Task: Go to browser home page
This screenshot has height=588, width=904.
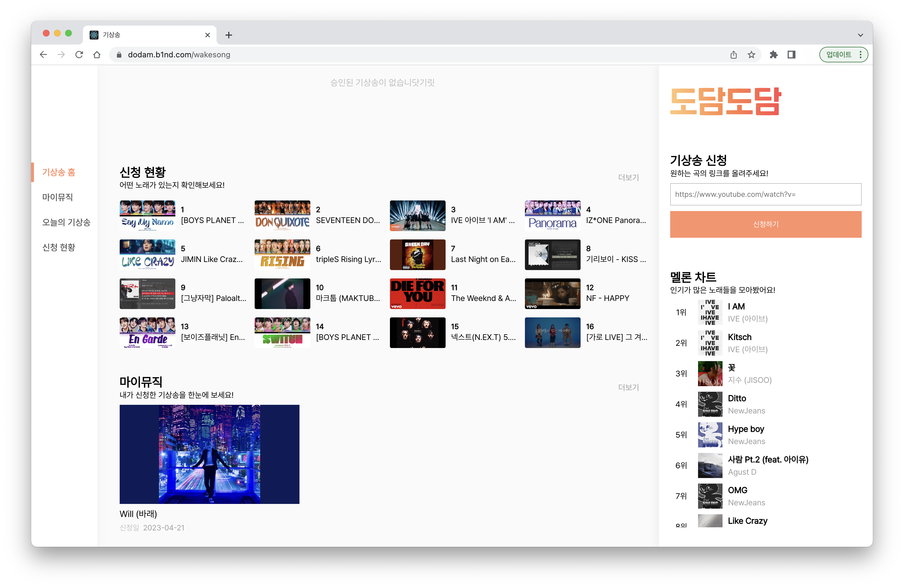Action: [x=97, y=55]
